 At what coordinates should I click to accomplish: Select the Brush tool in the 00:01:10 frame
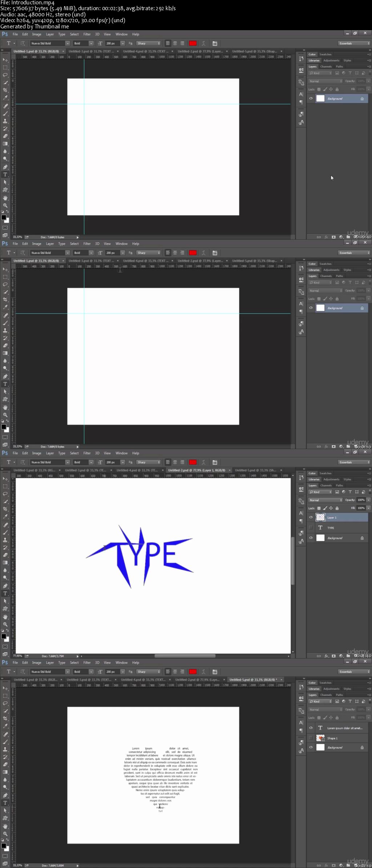[5, 323]
